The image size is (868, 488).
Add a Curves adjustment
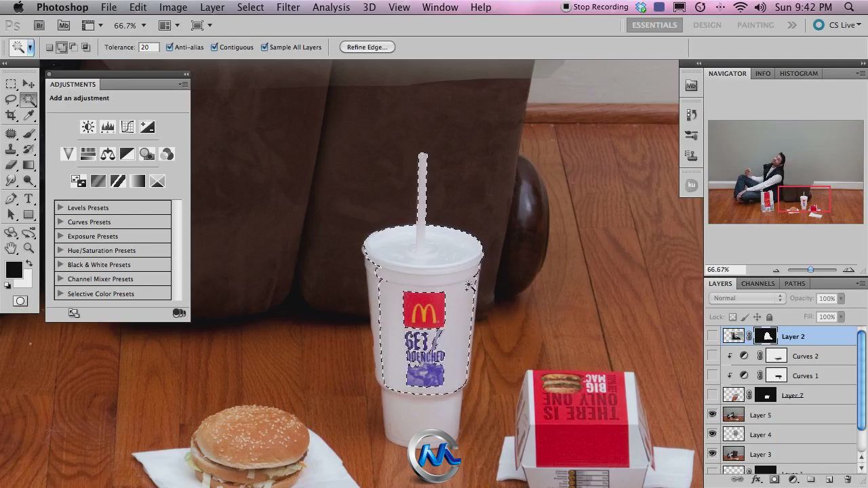pyautogui.click(x=127, y=127)
